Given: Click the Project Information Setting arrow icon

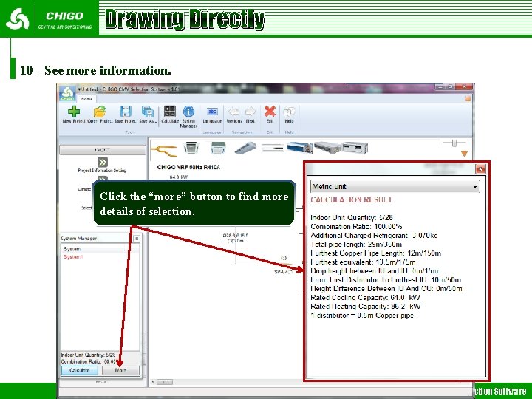Looking at the screenshot, I should pos(103,162).
